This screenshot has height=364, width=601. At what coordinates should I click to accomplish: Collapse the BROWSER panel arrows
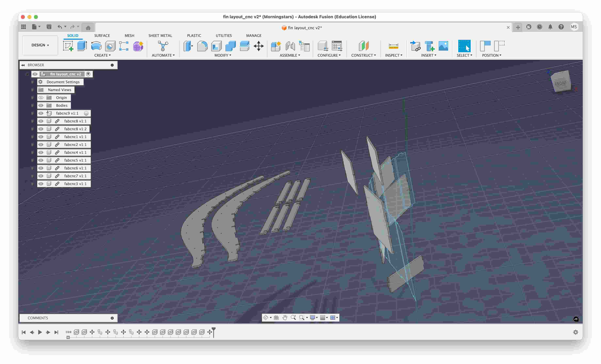click(x=23, y=65)
